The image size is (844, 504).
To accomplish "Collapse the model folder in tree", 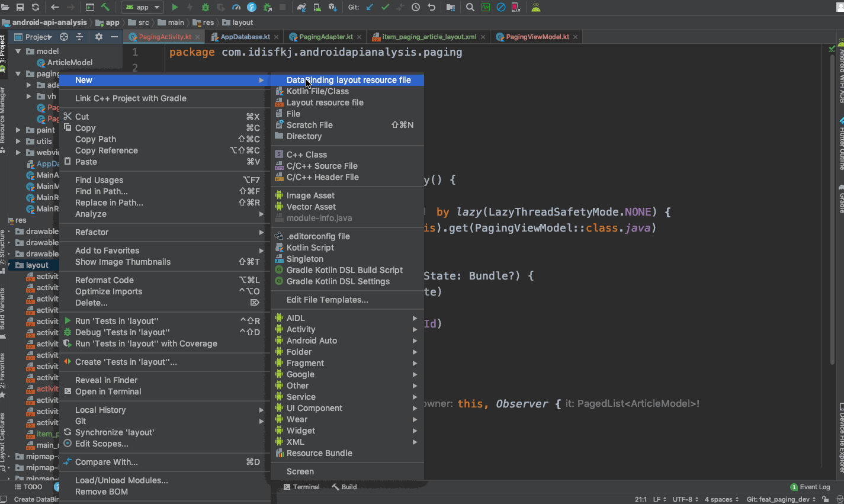I will tap(18, 52).
